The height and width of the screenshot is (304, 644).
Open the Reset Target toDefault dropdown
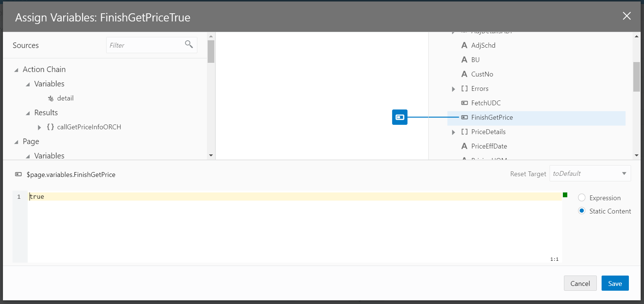590,173
